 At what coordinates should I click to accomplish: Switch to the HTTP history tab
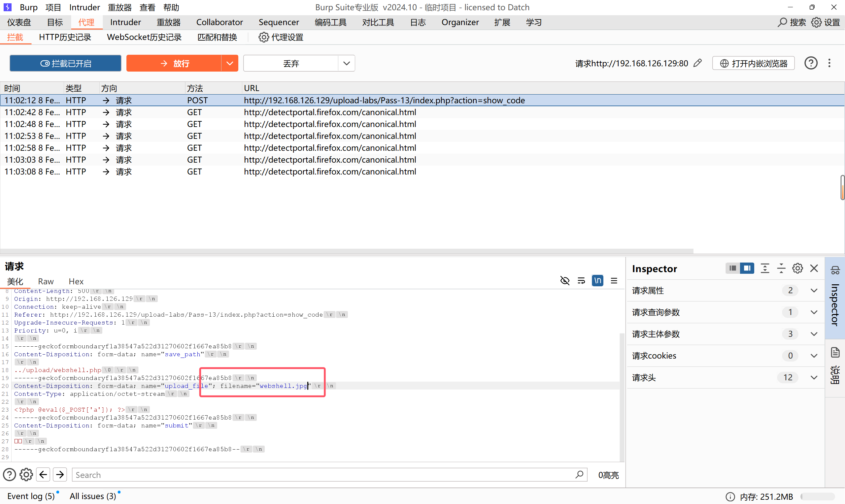(x=65, y=37)
